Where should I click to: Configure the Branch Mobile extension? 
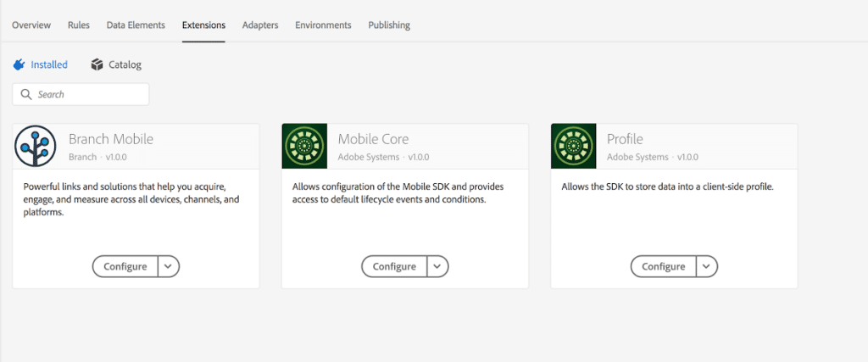[125, 266]
